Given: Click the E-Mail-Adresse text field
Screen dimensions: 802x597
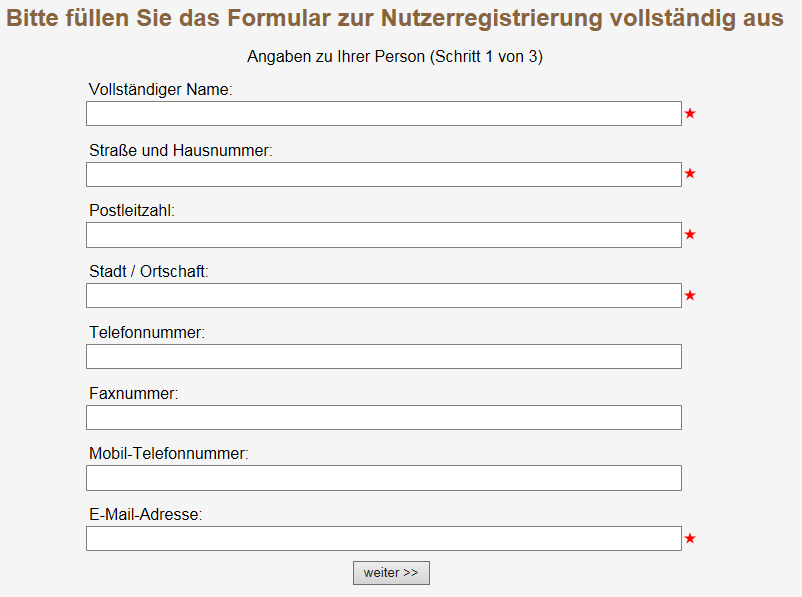Looking at the screenshot, I should click(384, 539).
